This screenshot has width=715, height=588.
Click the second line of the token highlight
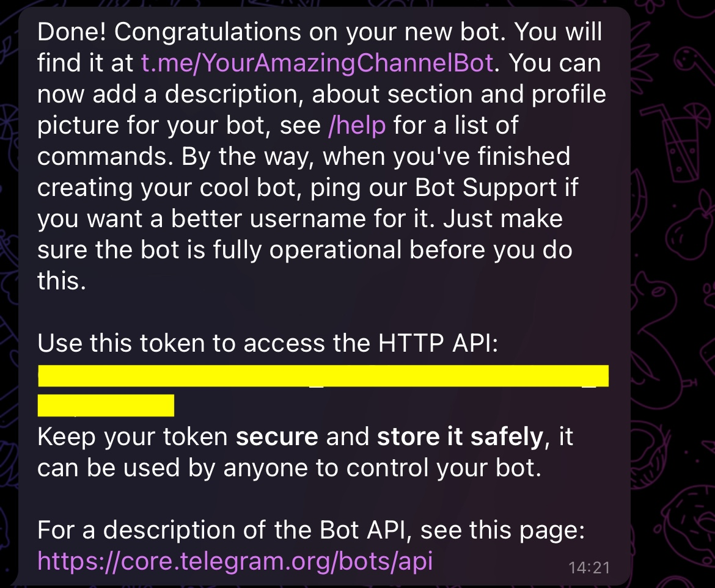click(x=105, y=405)
